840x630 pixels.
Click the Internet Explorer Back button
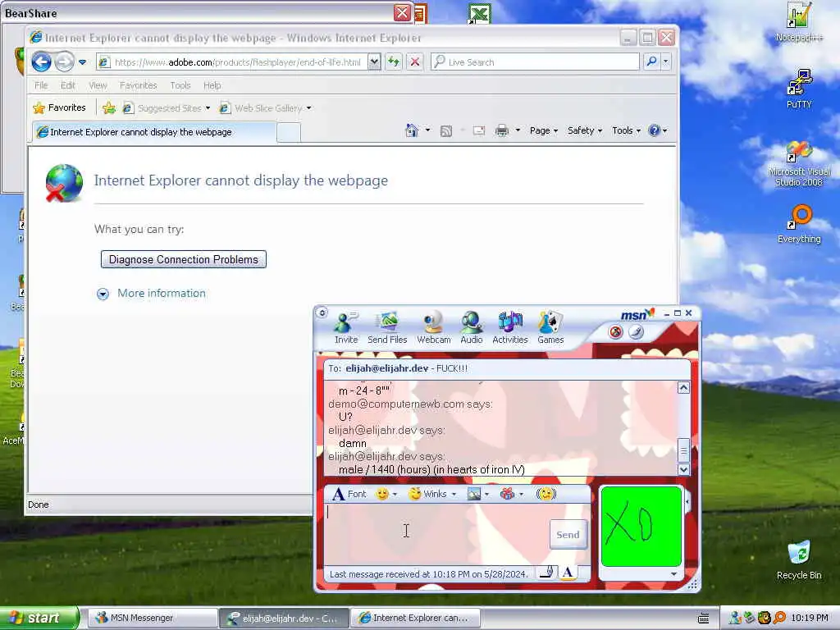pyautogui.click(x=41, y=62)
